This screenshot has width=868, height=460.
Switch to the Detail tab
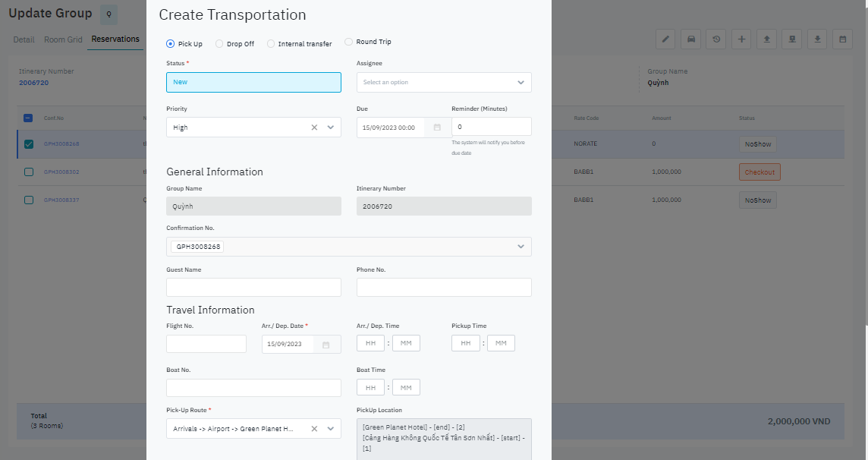(x=24, y=39)
